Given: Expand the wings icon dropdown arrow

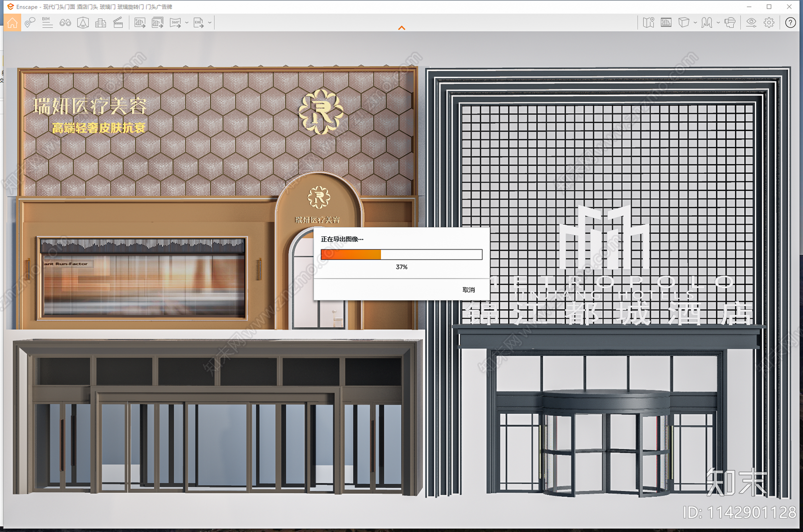Looking at the screenshot, I should 718,23.
